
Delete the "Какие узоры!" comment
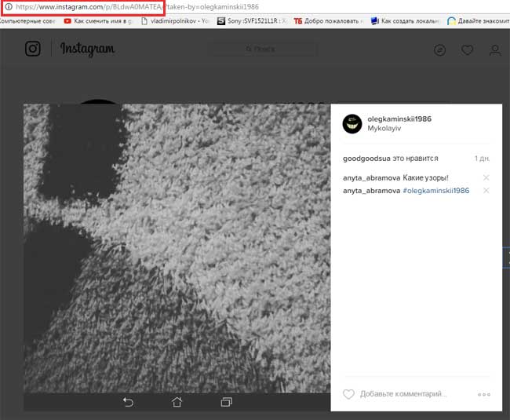486,178
